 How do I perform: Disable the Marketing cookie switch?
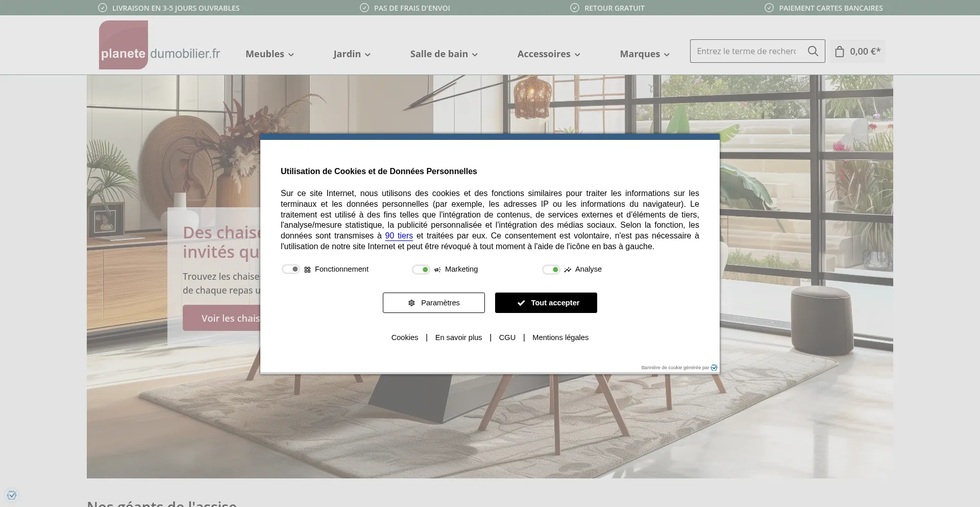(421, 270)
